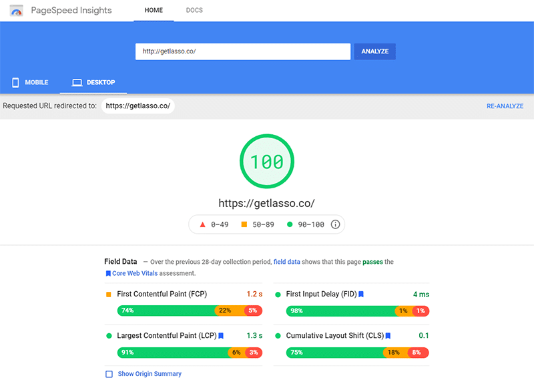Click the 0.1 CLS value
Image resolution: width=534 pixels, height=392 pixels.
[424, 336]
